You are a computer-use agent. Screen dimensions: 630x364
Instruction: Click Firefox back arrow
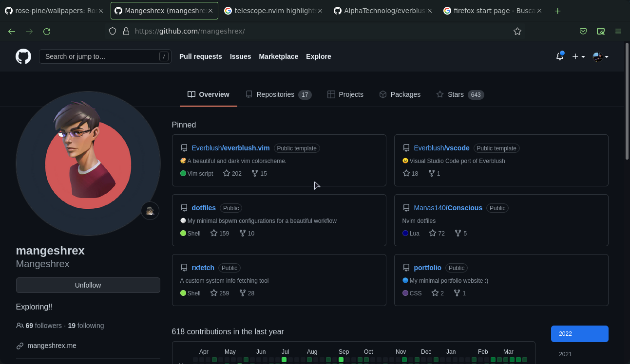click(12, 31)
